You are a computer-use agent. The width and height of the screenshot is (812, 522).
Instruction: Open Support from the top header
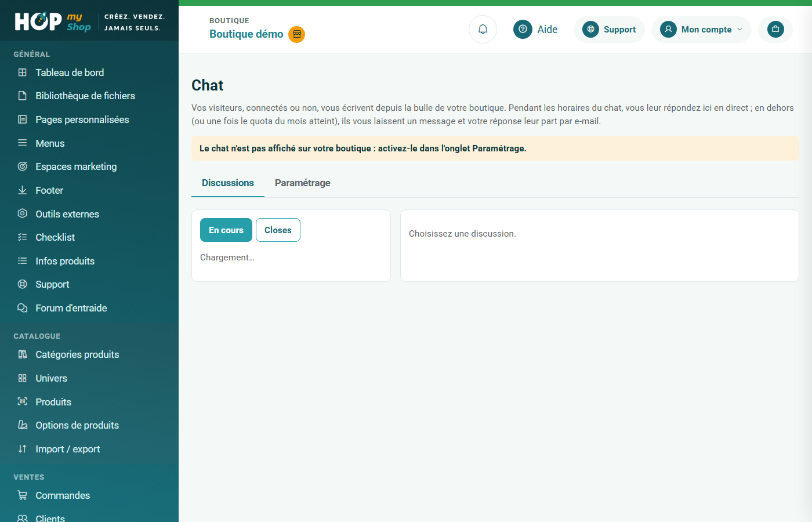point(609,29)
